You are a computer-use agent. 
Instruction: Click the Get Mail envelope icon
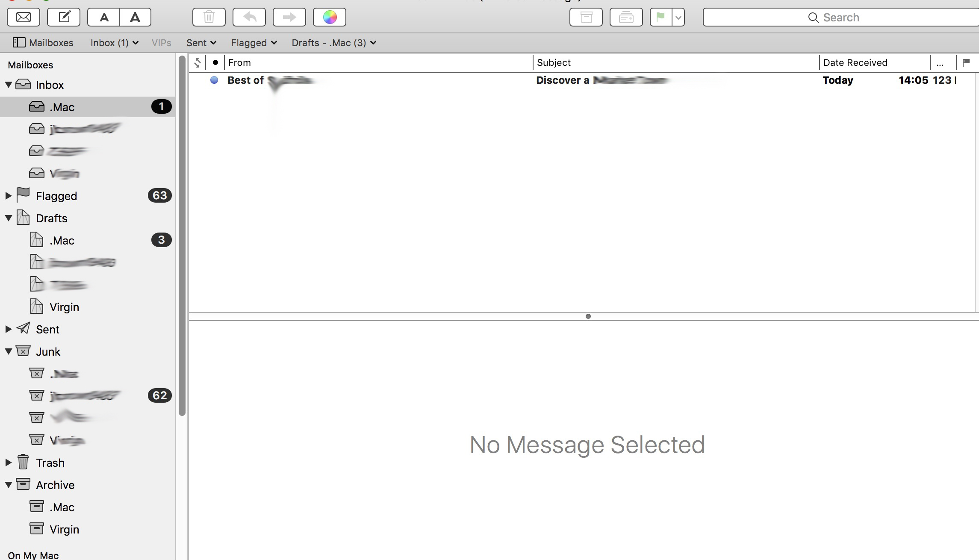(24, 18)
